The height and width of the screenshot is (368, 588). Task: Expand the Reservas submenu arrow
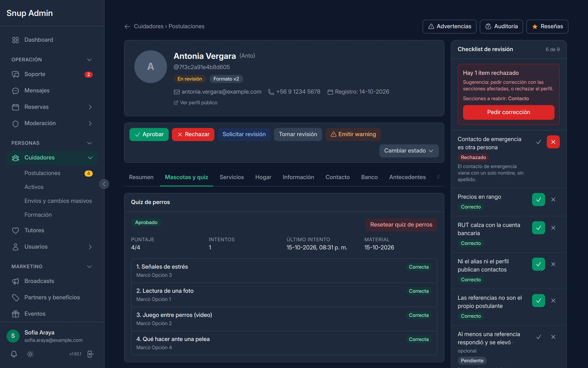point(90,107)
